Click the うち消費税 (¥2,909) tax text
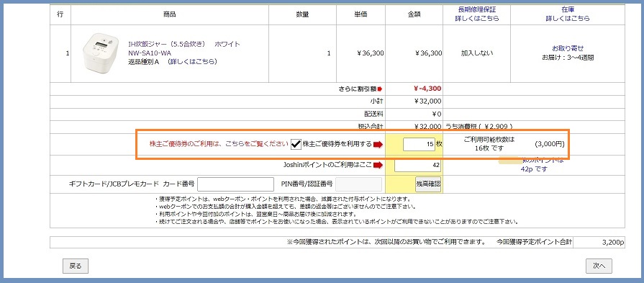This screenshot has height=283, width=644. click(x=479, y=126)
